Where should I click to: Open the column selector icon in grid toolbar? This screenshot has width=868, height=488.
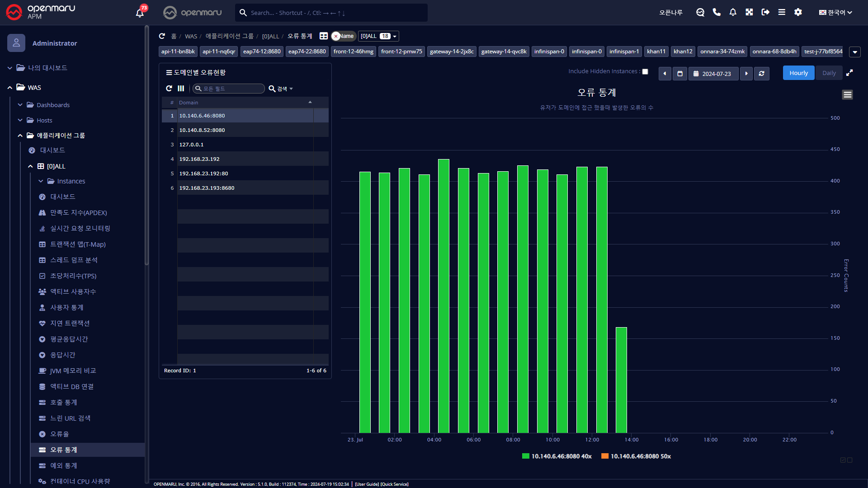181,89
